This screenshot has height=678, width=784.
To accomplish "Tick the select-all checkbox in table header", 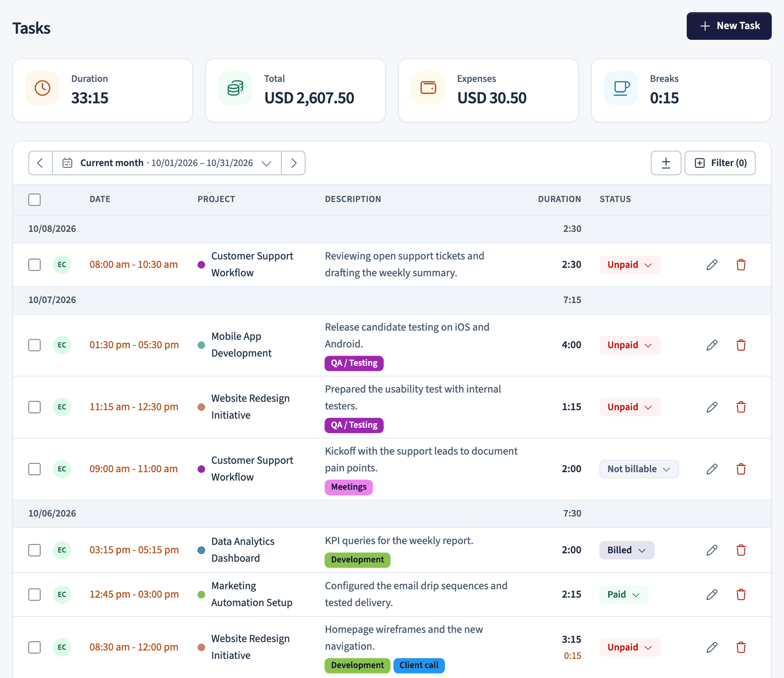I will pyautogui.click(x=34, y=199).
